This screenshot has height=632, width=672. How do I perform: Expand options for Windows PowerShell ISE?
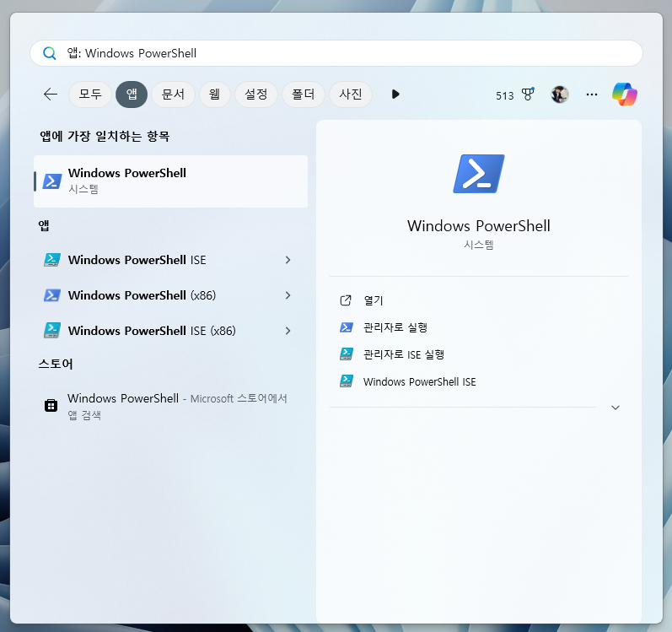pos(288,260)
